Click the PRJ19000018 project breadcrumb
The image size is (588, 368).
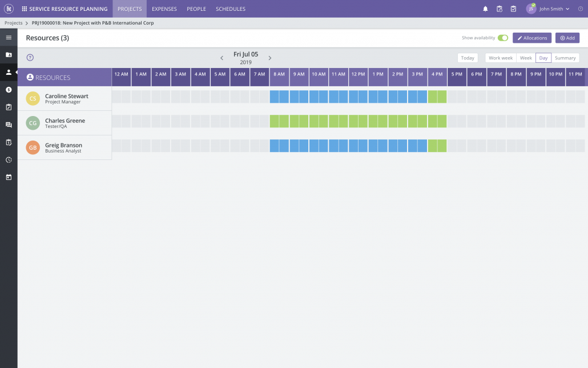[92, 23]
